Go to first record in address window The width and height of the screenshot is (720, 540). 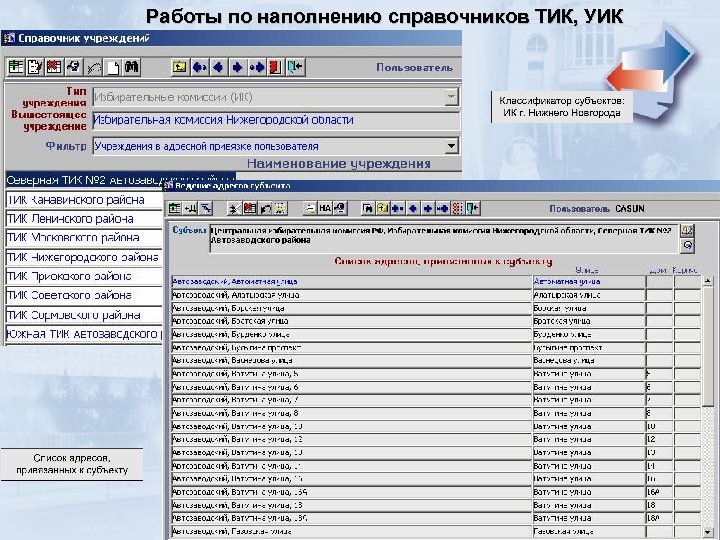397,208
